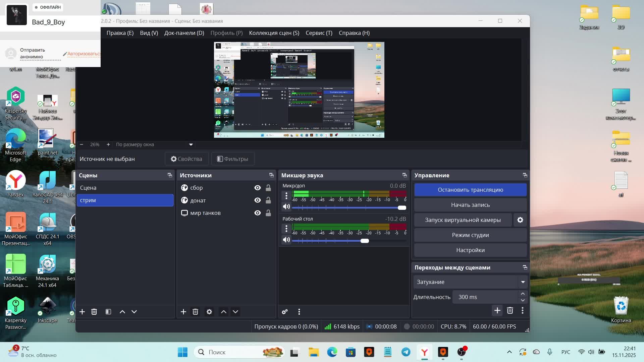Image resolution: width=644 pixels, height=362 pixels.
Task: Hide the сбор source with eye icon
Action: (257, 188)
